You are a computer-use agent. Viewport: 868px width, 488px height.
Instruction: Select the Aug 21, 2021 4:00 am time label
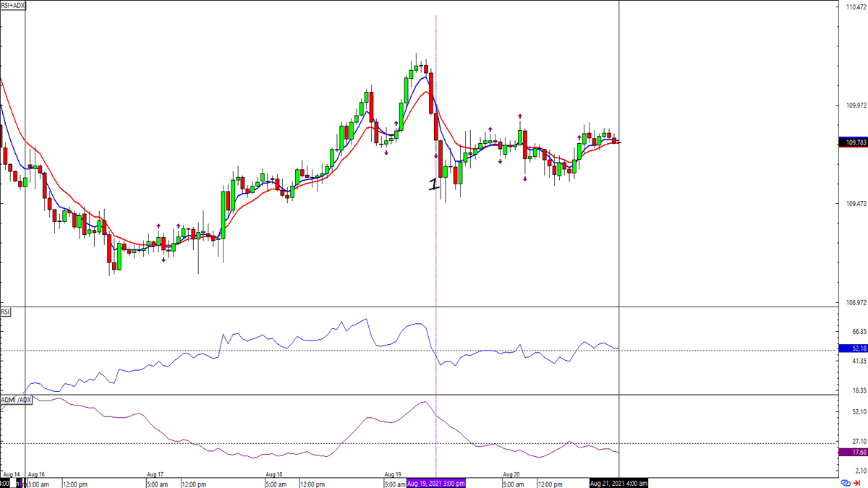click(618, 483)
